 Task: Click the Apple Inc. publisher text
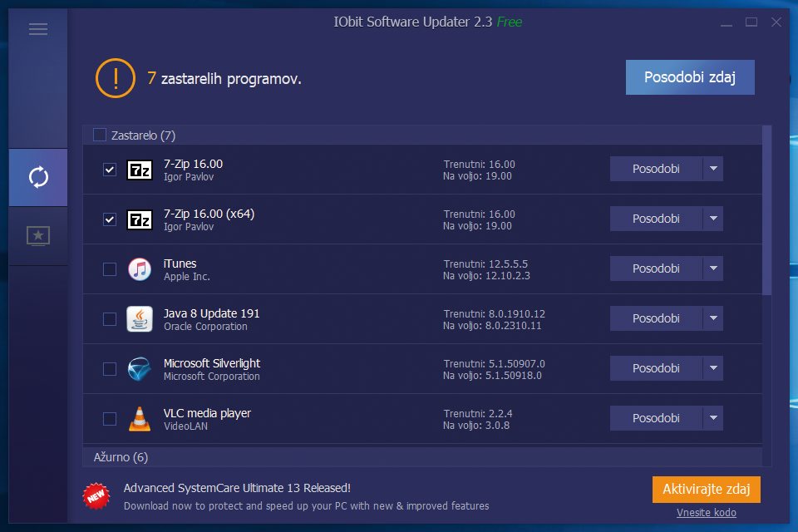pyautogui.click(x=187, y=277)
